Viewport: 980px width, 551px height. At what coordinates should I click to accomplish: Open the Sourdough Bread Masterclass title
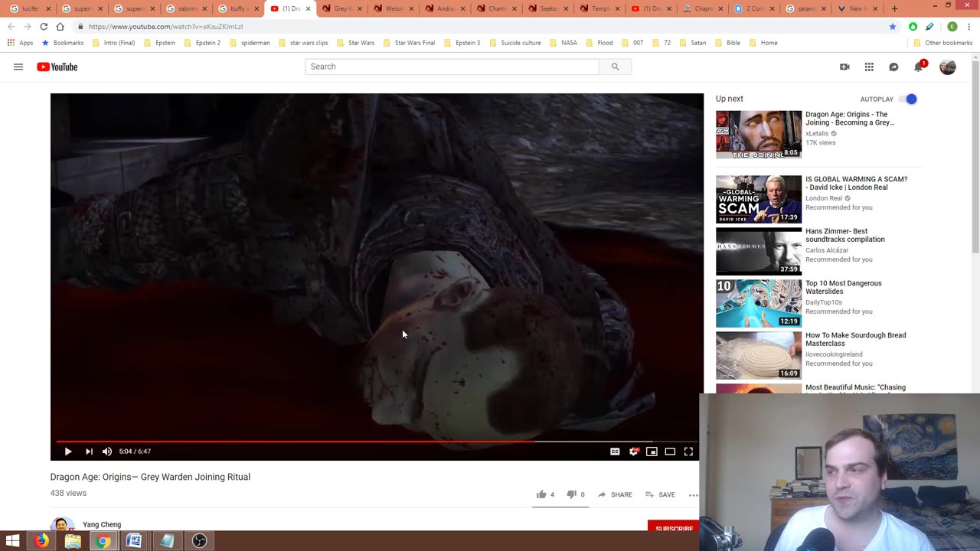855,339
